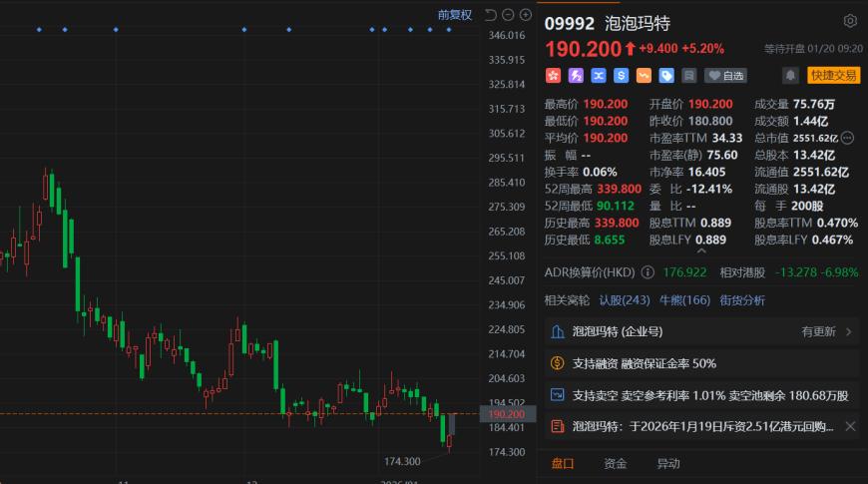868x484 pixels.
Task: Click the short-selling chart icon
Action: [x=558, y=395]
